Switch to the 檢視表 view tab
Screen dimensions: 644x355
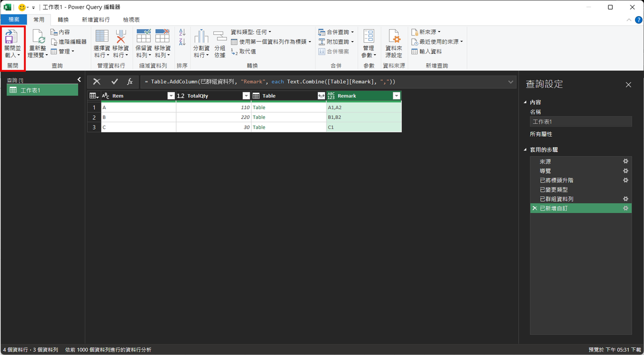point(131,20)
